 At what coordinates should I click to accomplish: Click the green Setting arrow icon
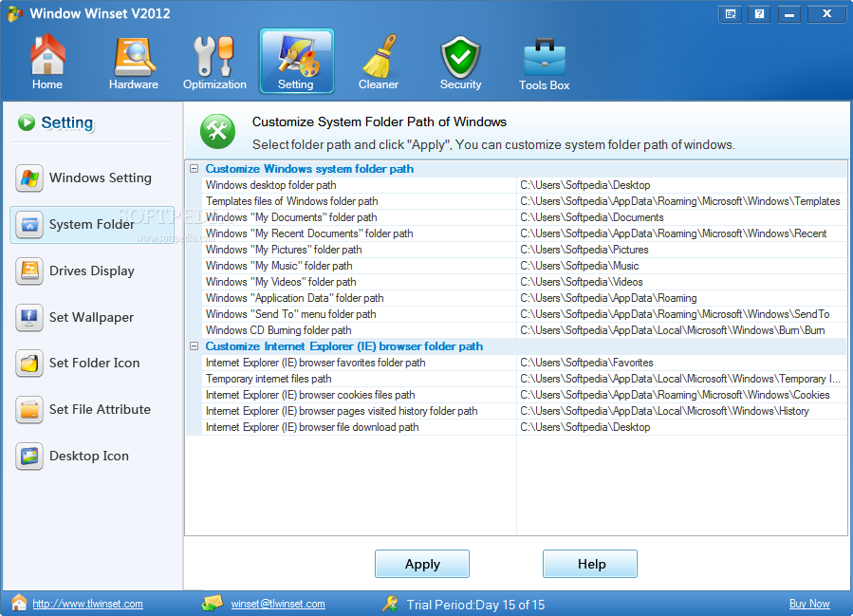point(27,122)
